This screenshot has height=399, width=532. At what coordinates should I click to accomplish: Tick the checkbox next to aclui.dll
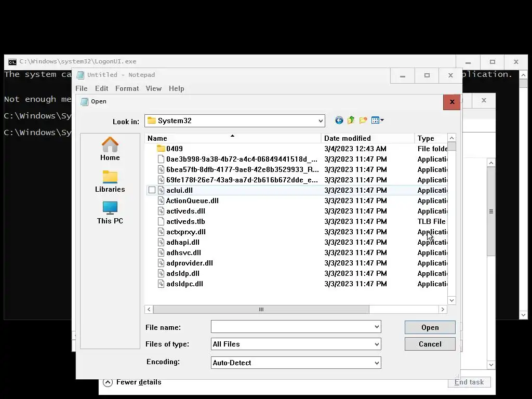152,190
